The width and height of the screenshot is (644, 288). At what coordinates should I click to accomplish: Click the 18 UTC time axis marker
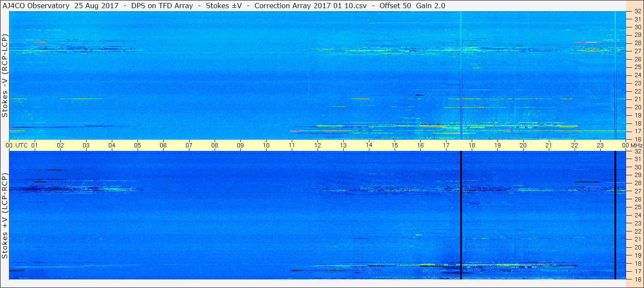point(472,146)
